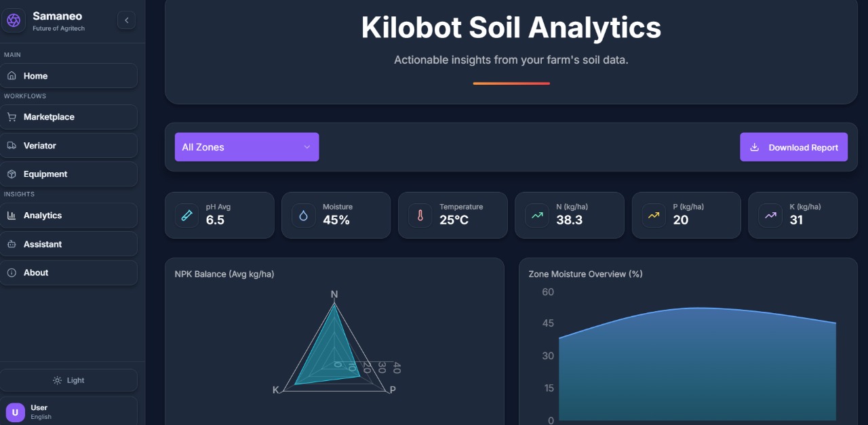The image size is (868, 425).
Task: Click the Analytics bar chart icon
Action: click(x=12, y=216)
